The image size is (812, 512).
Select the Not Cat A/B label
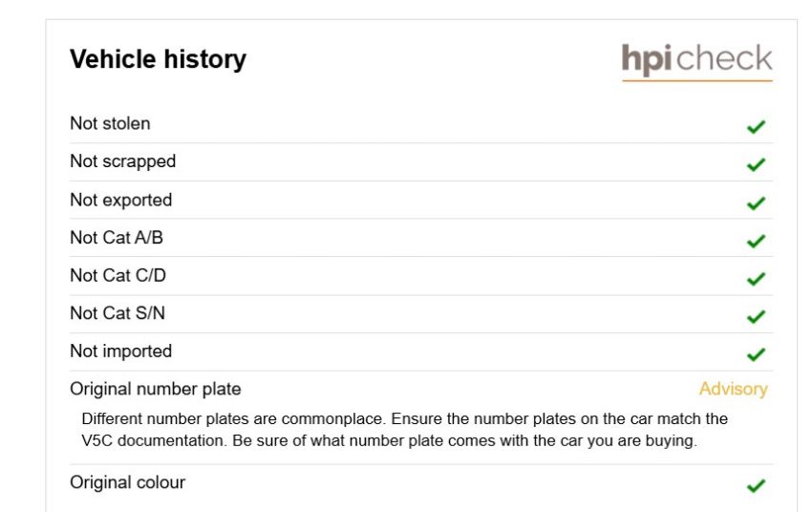click(x=117, y=237)
